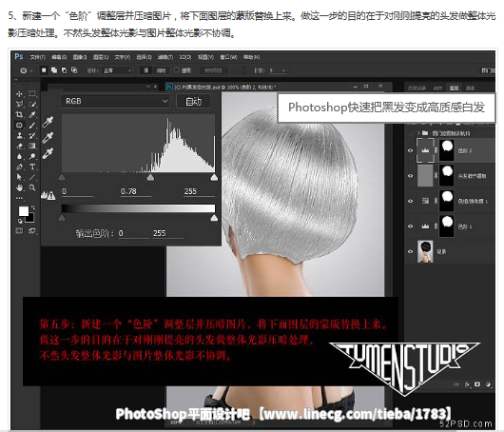
Task: Select the Eyedropper tool in toolbox
Action: 32,114
